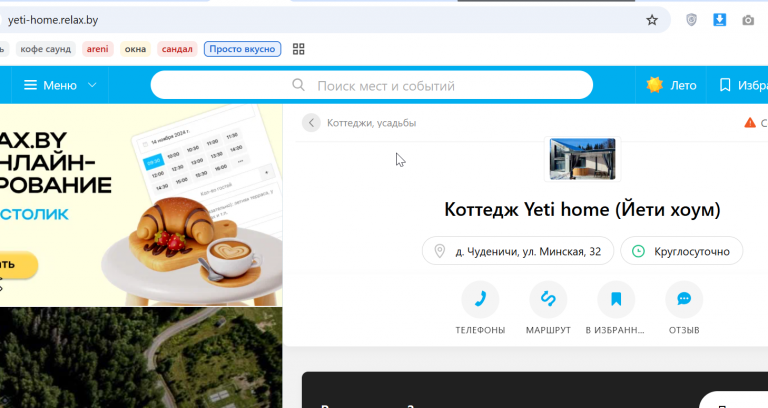
Task: Expand the Меню dropdown
Action: pyautogui.click(x=60, y=85)
